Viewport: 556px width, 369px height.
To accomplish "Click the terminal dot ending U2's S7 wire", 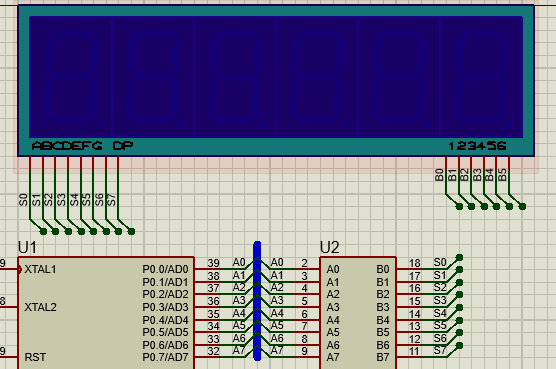I will pyautogui.click(x=459, y=345).
